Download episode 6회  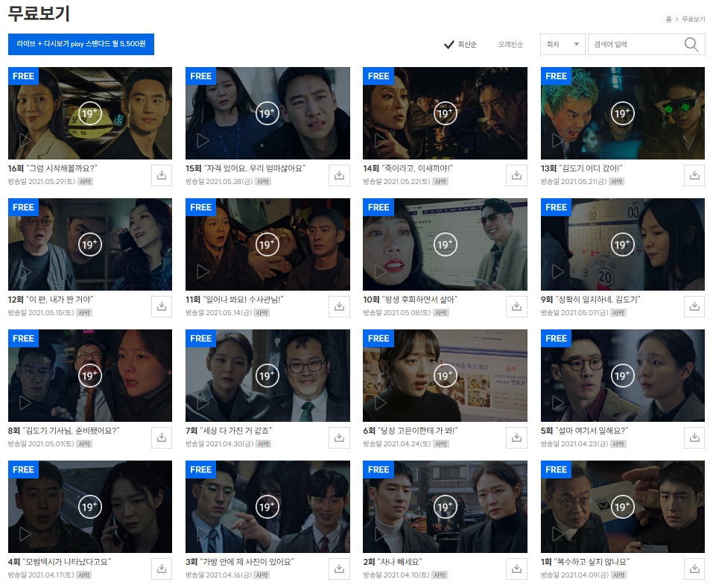tap(516, 437)
